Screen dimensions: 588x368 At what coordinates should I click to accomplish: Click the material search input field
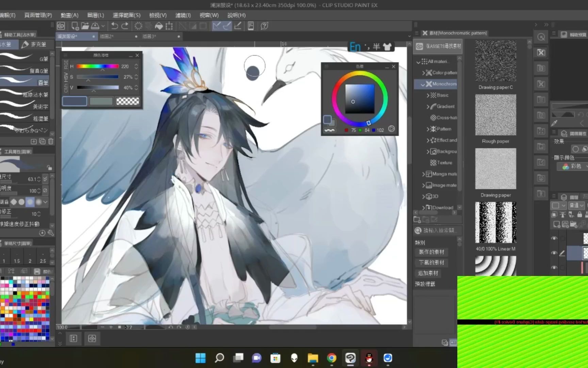click(438, 231)
